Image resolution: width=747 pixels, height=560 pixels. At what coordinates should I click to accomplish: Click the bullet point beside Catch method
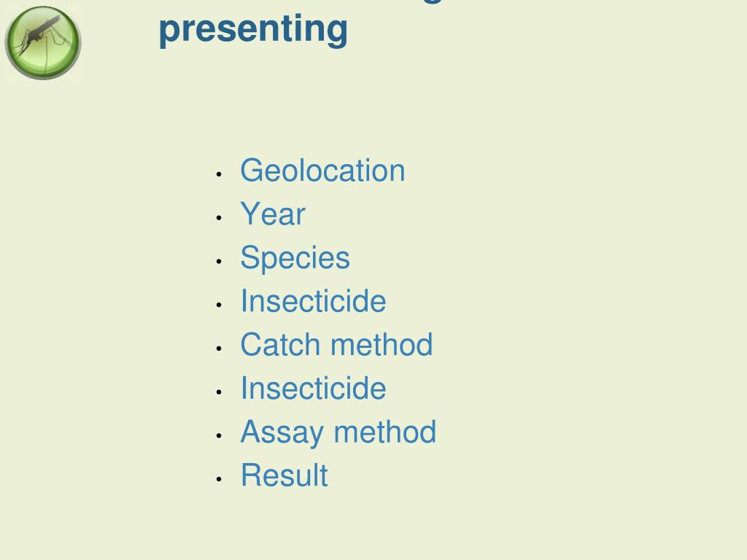219,349
